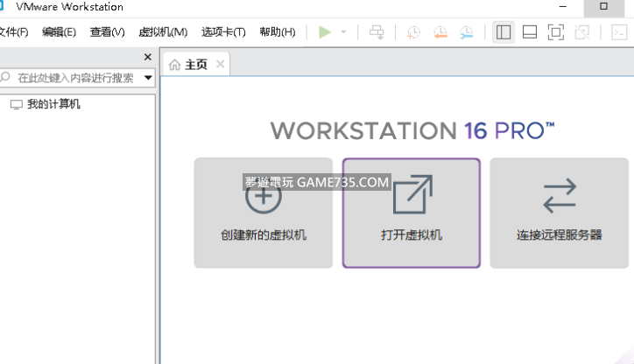The height and width of the screenshot is (364, 634).
Task: Toggle the library sidebar view button
Action: (x=503, y=32)
